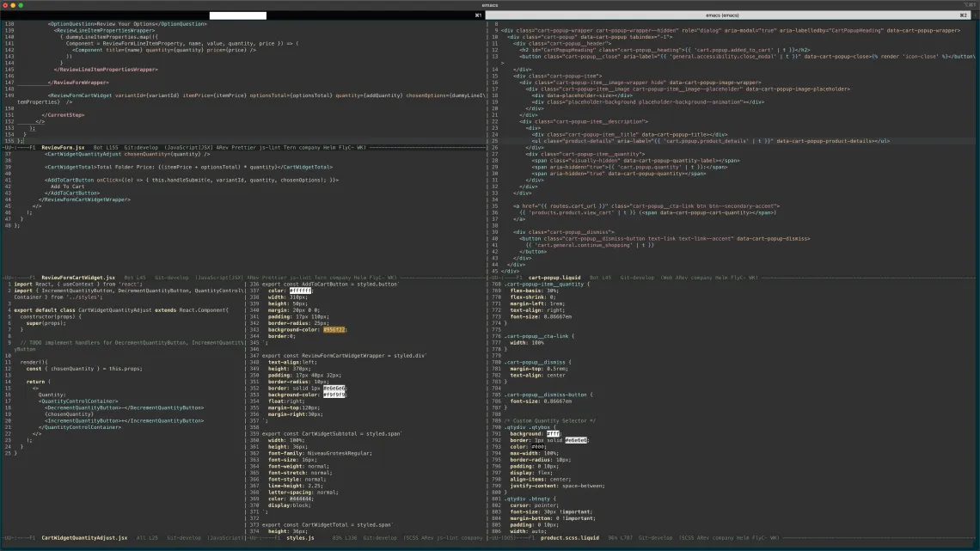The width and height of the screenshot is (980, 551).
Task: Click the green macOS zoom button
Action: (21, 5)
